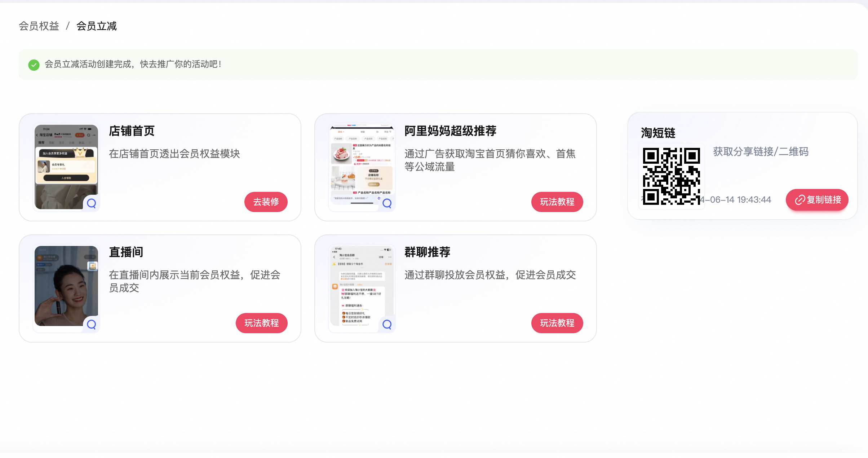Magnify the 店铺首页 preview image
This screenshot has width=868, height=458.
point(92,203)
